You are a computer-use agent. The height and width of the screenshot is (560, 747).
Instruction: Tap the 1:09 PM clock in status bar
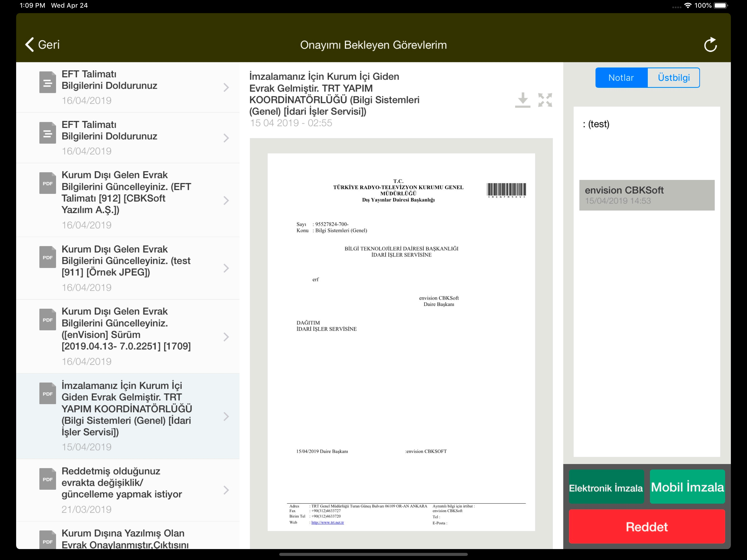[x=33, y=5]
